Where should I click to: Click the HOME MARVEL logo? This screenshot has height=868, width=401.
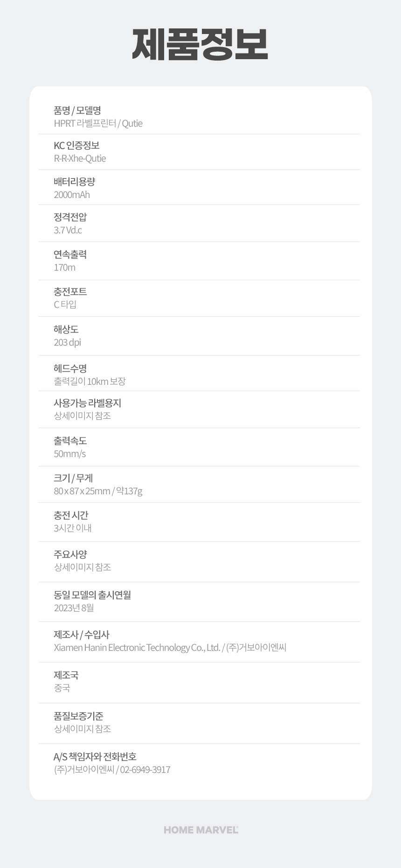(200, 830)
